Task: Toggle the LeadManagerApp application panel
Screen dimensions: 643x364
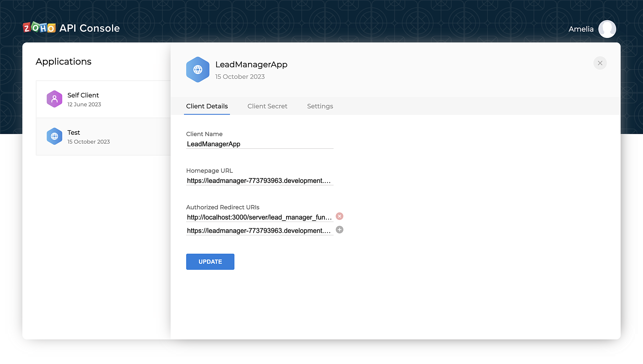Action: [600, 63]
